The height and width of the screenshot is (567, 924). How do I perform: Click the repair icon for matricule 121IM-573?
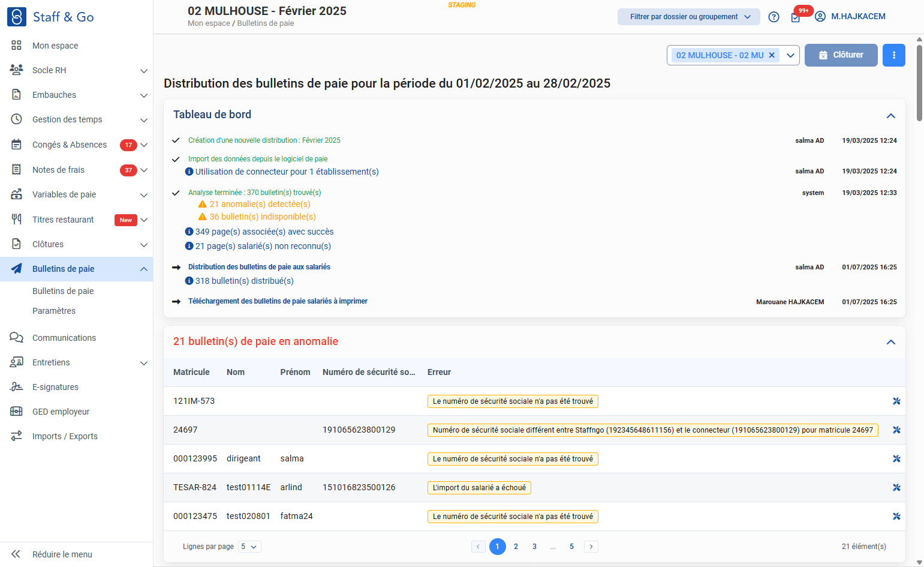[x=896, y=401]
